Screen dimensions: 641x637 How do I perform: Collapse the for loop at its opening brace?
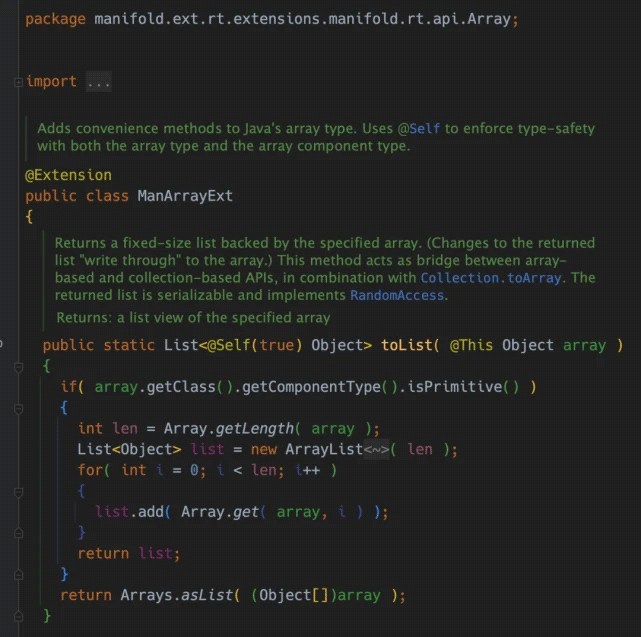coord(18,492)
